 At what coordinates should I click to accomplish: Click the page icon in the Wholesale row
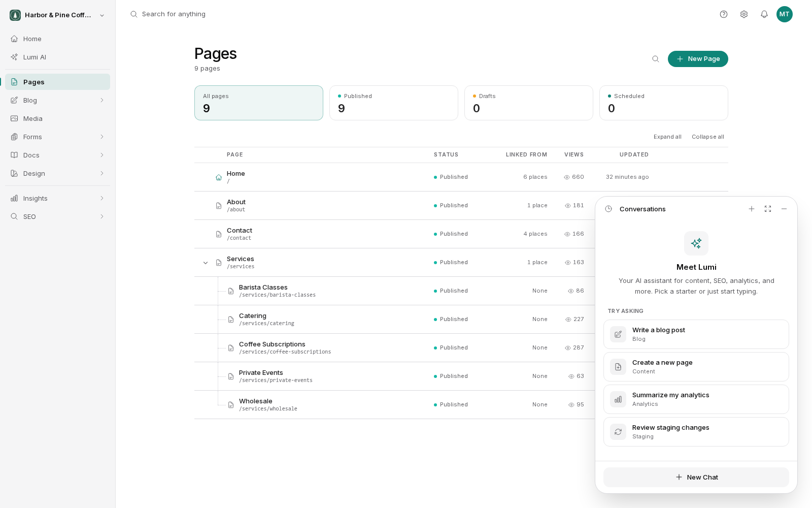point(231,405)
